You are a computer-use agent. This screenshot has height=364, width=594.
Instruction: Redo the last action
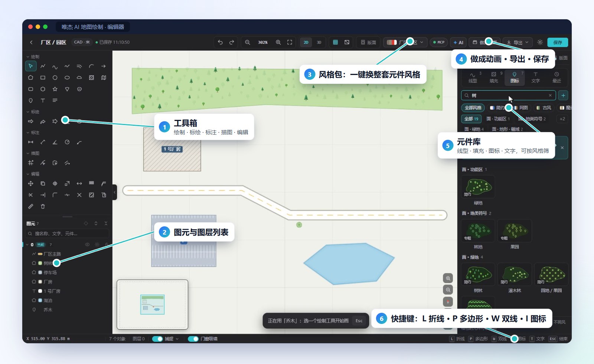coord(232,42)
